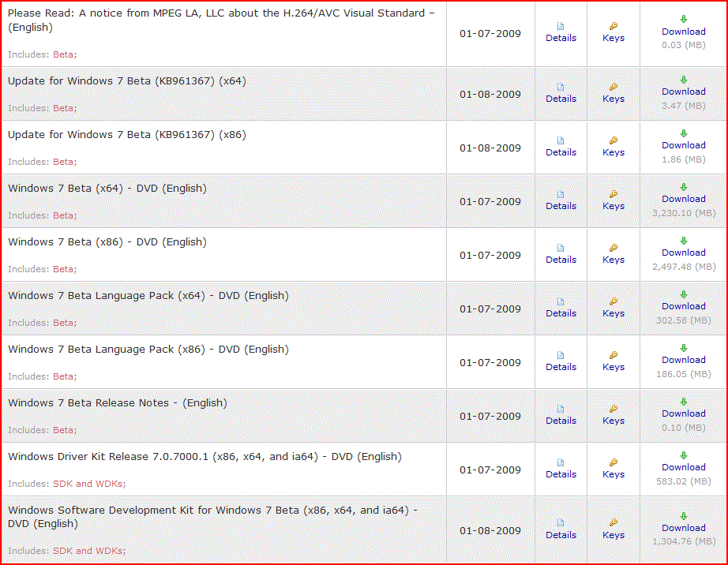Click green download arrow for Language Pack (x64)

pos(684,294)
